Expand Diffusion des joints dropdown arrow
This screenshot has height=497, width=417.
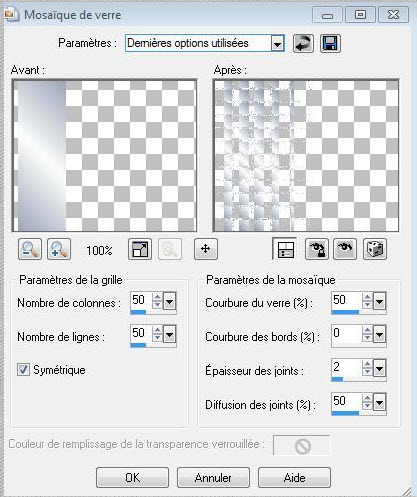(x=379, y=403)
